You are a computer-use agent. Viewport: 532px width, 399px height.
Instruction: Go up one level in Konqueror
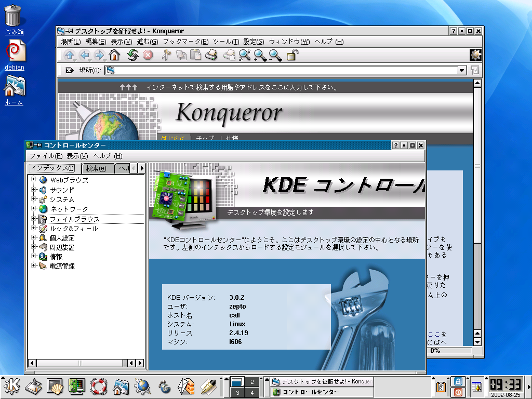pos(69,55)
